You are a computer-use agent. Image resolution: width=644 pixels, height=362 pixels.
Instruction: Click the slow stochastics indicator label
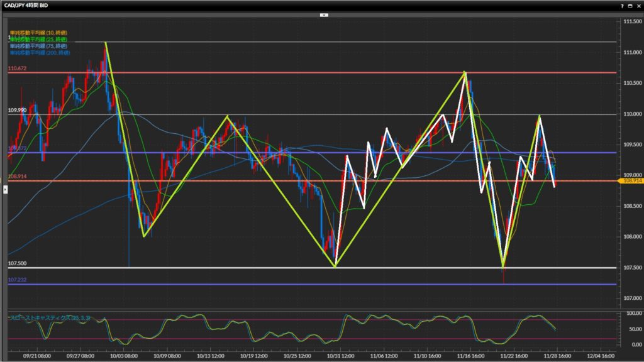[x=50, y=319]
